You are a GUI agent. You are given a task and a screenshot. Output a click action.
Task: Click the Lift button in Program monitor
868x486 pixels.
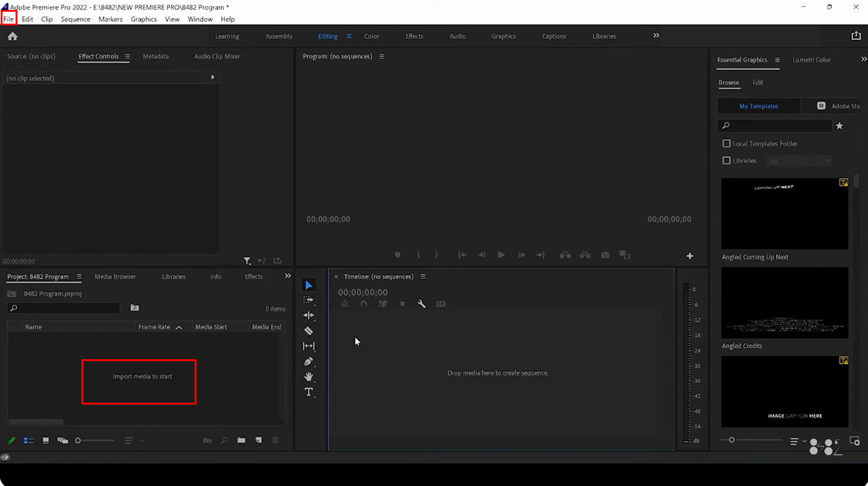click(564, 255)
